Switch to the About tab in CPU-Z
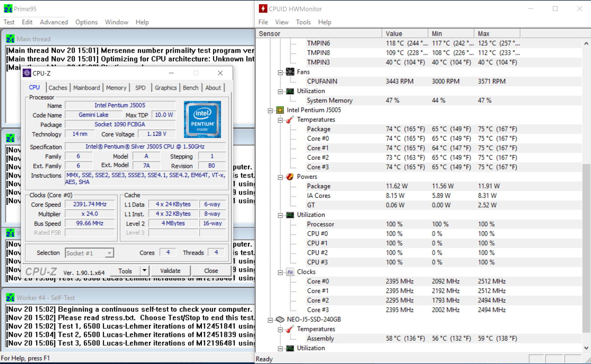This screenshot has height=364, width=591. tap(213, 88)
